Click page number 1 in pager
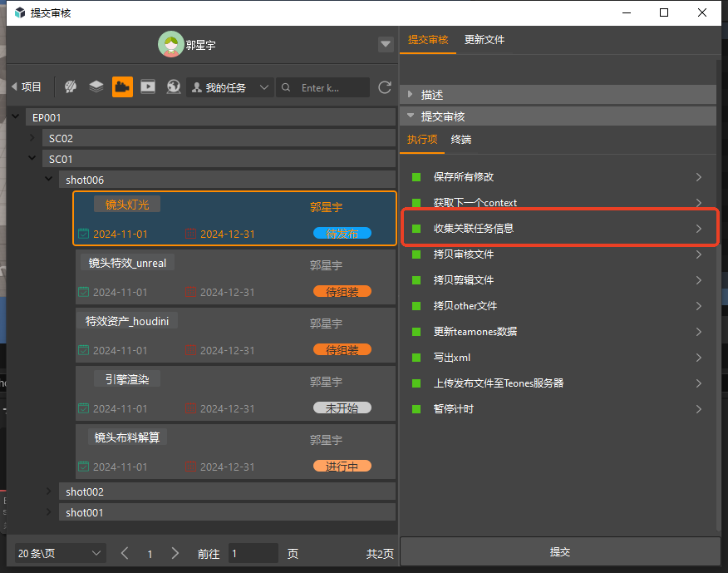Screen dimensions: 728x573 point(150,554)
